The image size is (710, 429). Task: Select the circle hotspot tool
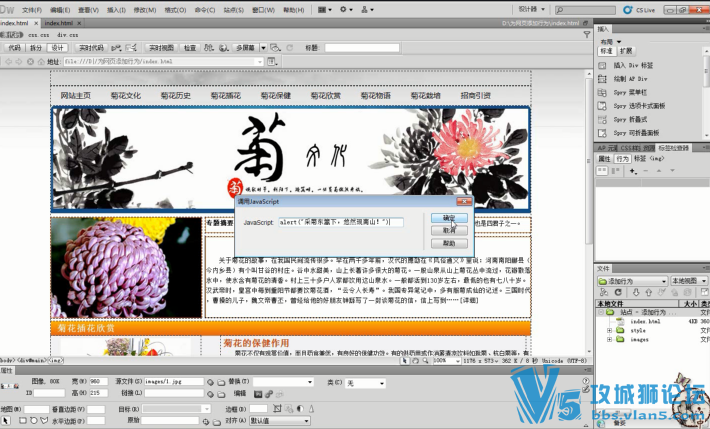34,421
